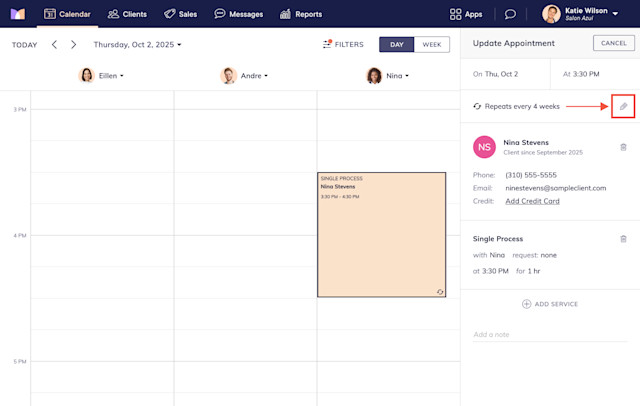Click the Single Process service title
640x406 pixels.
tap(498, 239)
